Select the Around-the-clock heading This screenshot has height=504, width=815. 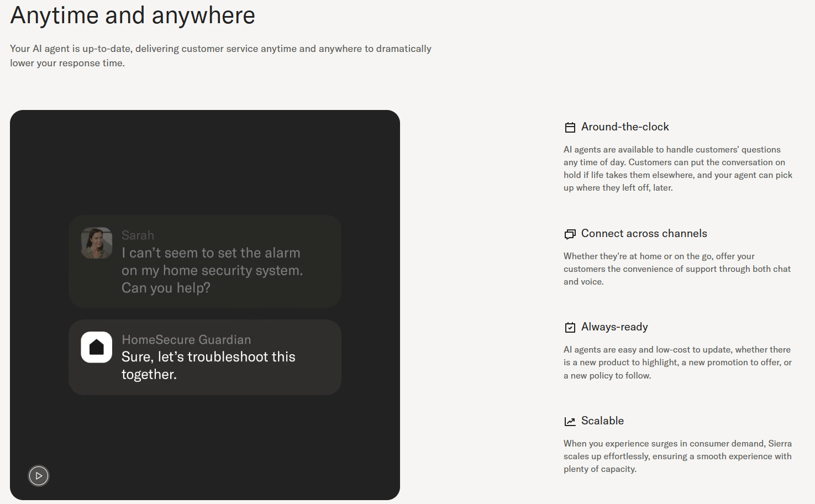625,127
